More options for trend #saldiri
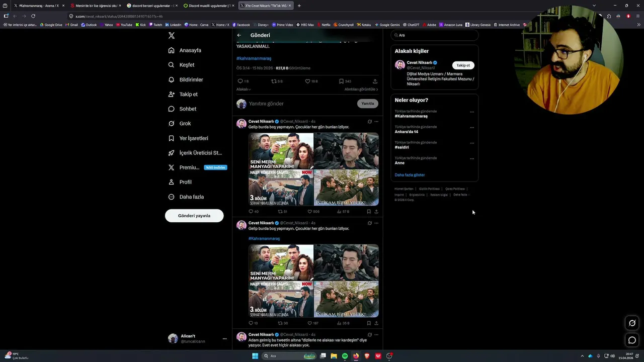 (x=471, y=143)
